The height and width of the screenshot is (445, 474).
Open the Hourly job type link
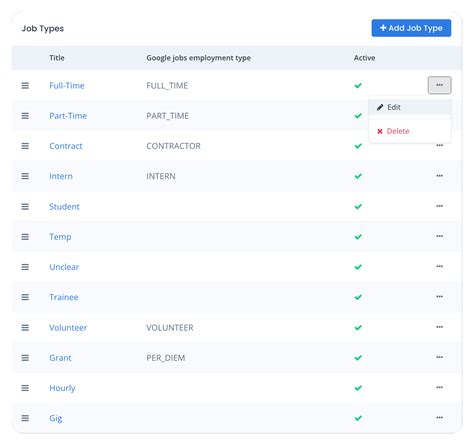tap(62, 388)
